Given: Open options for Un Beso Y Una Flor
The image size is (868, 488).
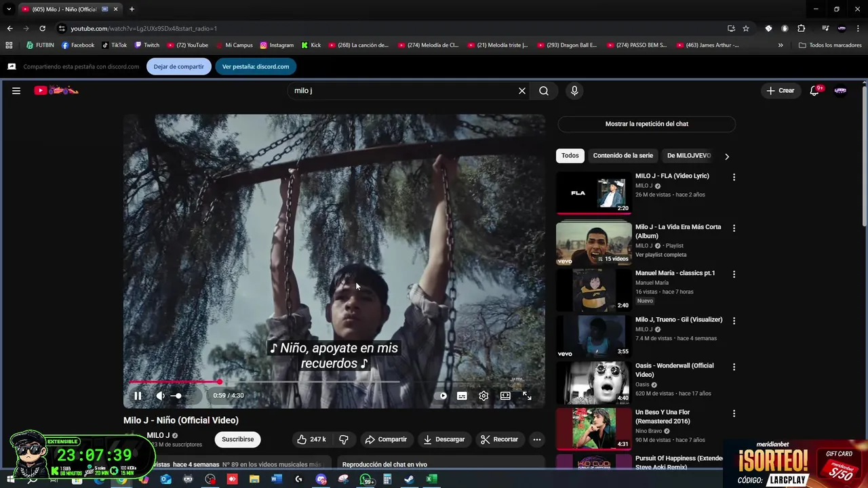Looking at the screenshot, I should (734, 413).
